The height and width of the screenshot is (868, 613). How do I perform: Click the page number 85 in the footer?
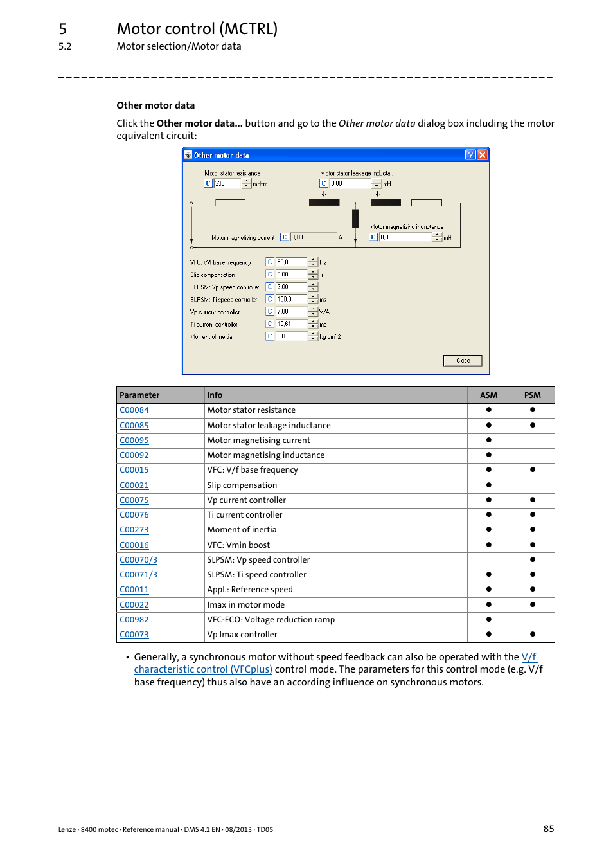pyautogui.click(x=549, y=829)
